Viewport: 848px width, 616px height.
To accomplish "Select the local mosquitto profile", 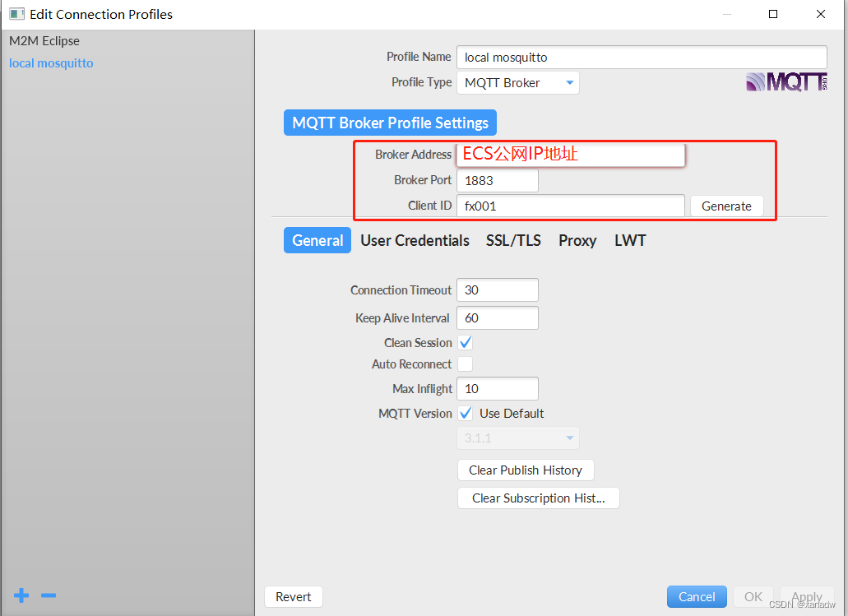I will 51,63.
